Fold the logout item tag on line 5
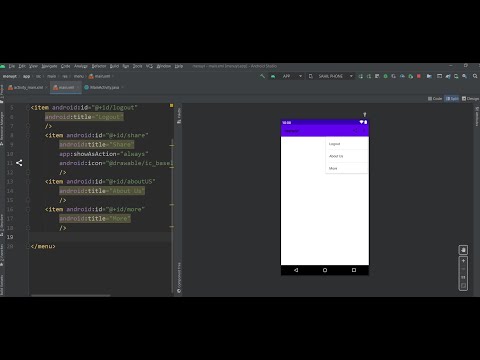480x360 pixels. [x=28, y=108]
